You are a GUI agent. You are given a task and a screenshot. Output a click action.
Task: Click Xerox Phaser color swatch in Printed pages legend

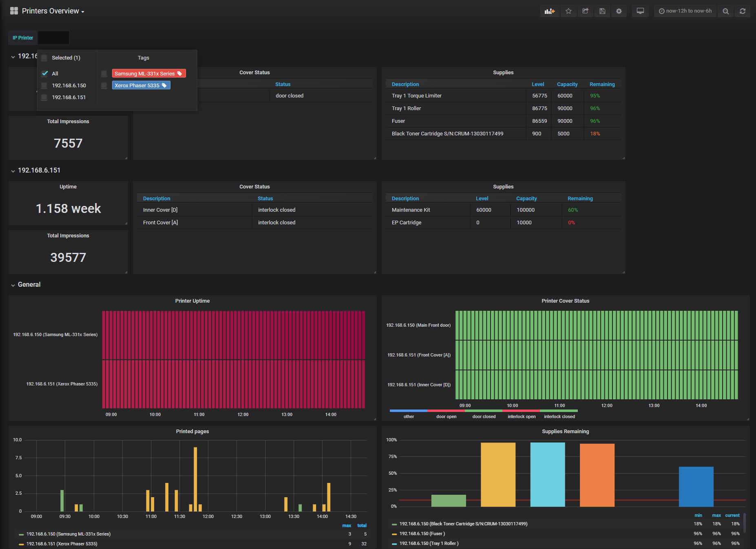tap(22, 544)
